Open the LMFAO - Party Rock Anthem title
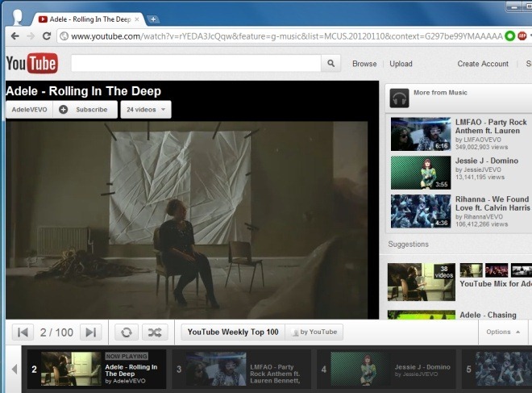532x393 pixels. [x=491, y=127]
